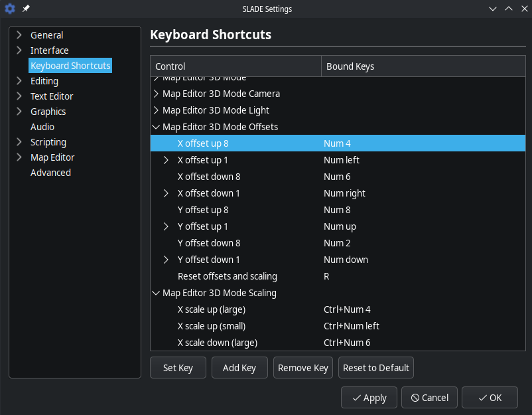Collapse Map Editor 3D Mode Offsets group
This screenshot has width=532, height=415.
pyautogui.click(x=156, y=127)
